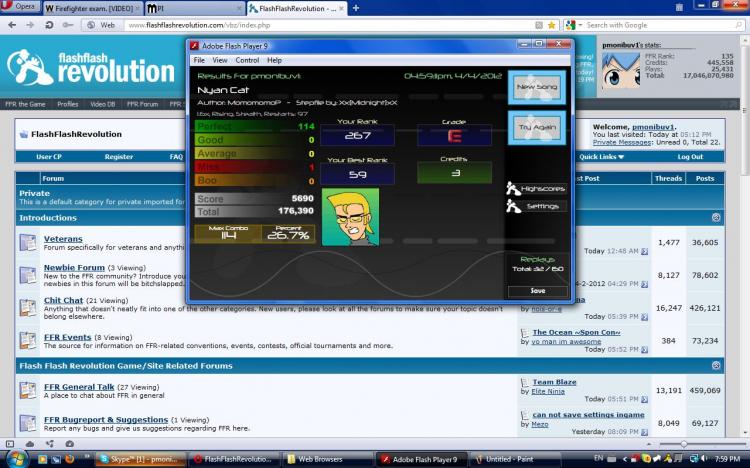Click the Veterans forum folder icon
Screen dimensions: 750x468
coord(28,242)
